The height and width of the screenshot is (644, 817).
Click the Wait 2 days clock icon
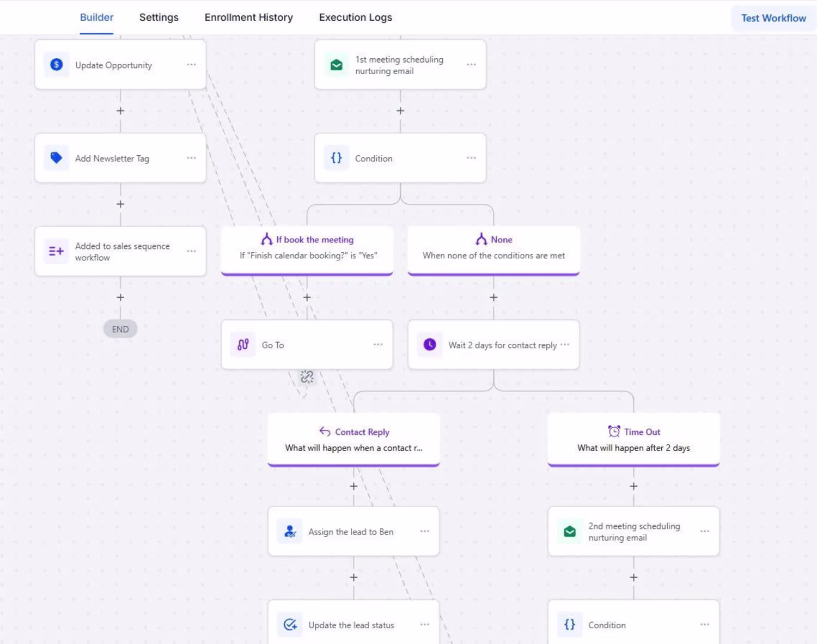(x=430, y=345)
